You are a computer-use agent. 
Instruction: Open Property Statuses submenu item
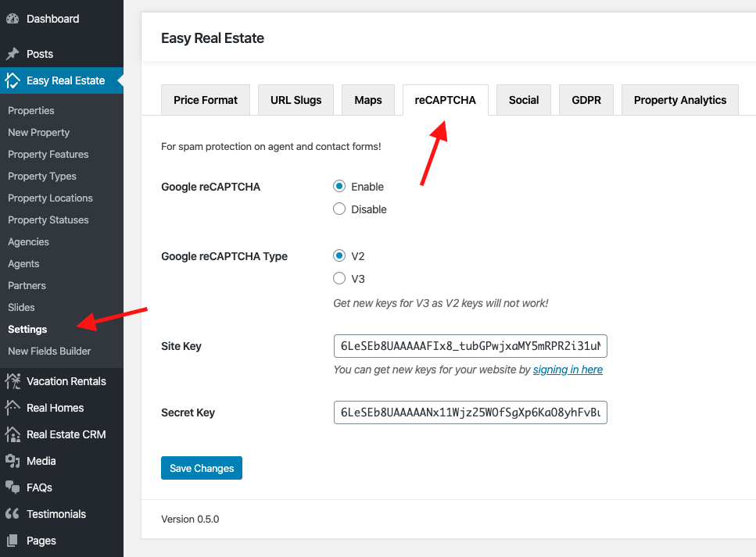[48, 220]
